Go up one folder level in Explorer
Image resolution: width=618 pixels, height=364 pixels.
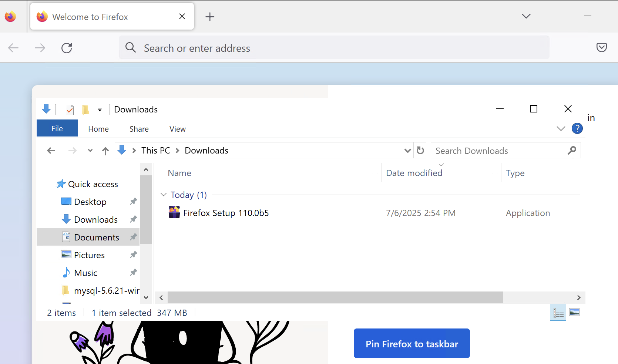[x=105, y=151]
